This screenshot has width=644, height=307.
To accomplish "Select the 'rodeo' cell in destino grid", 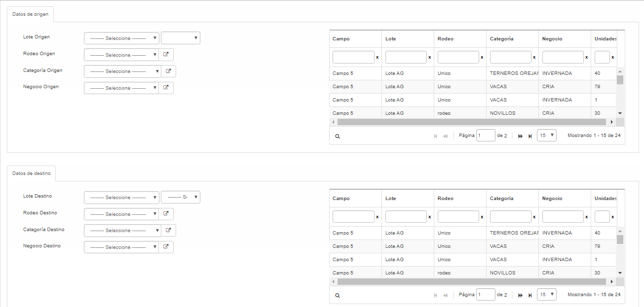I will tap(460, 273).
